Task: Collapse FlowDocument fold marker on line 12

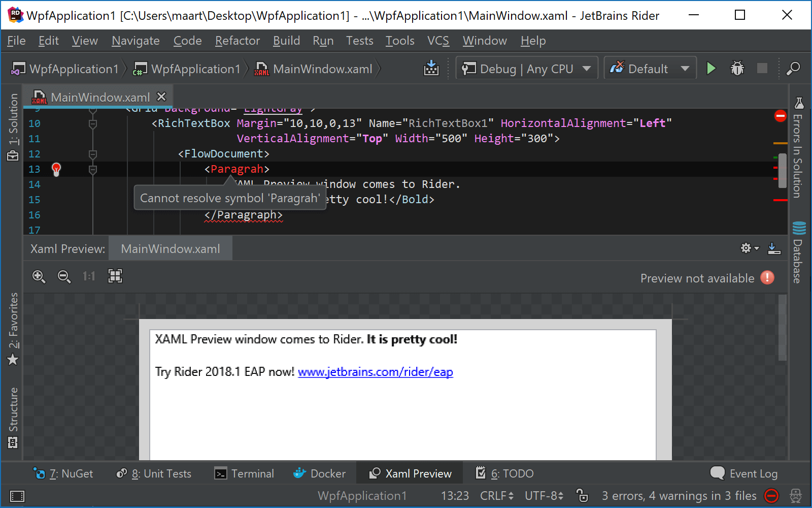Action: [93, 154]
